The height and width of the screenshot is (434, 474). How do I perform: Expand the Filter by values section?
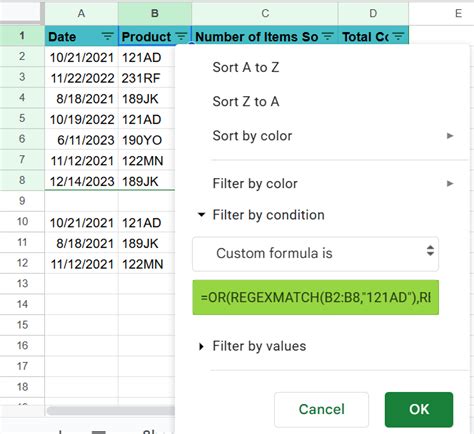click(x=201, y=346)
